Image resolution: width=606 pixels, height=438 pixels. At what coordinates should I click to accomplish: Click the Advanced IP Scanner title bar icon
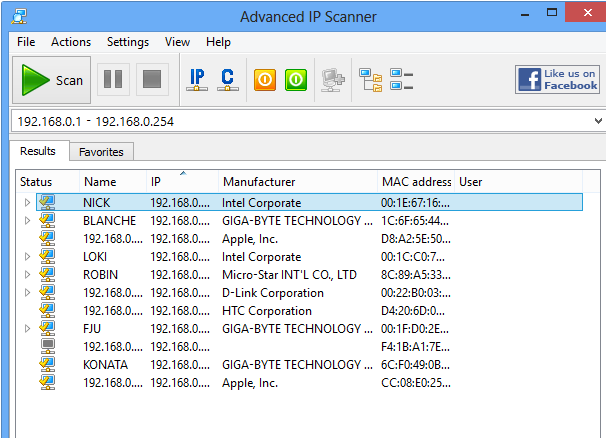19,16
